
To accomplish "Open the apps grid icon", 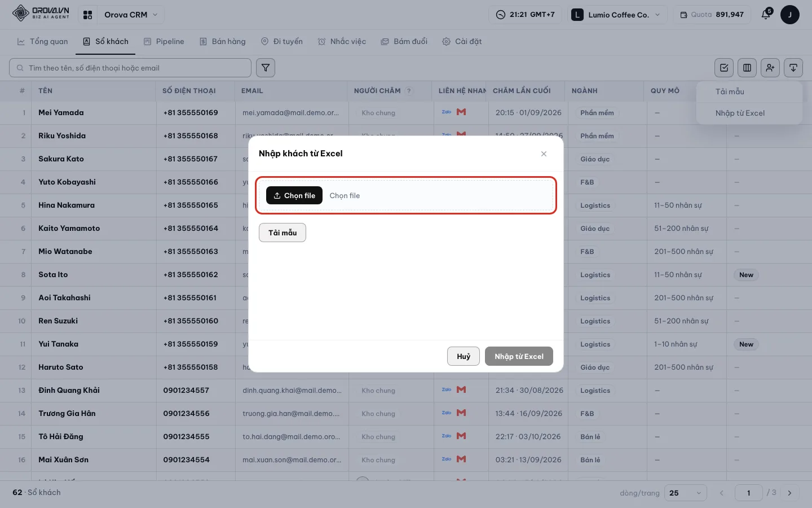I will pos(87,15).
